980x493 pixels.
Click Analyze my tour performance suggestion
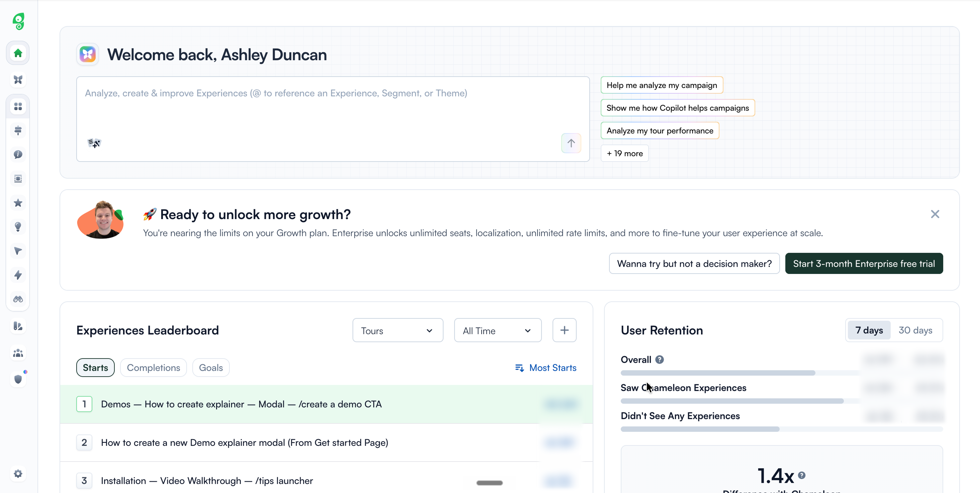[x=660, y=130]
